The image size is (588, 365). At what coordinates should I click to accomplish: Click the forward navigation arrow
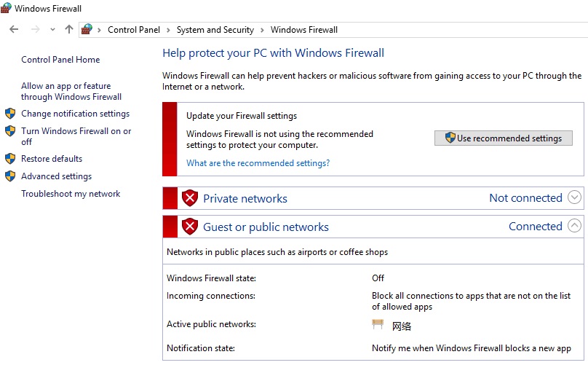pyautogui.click(x=35, y=29)
